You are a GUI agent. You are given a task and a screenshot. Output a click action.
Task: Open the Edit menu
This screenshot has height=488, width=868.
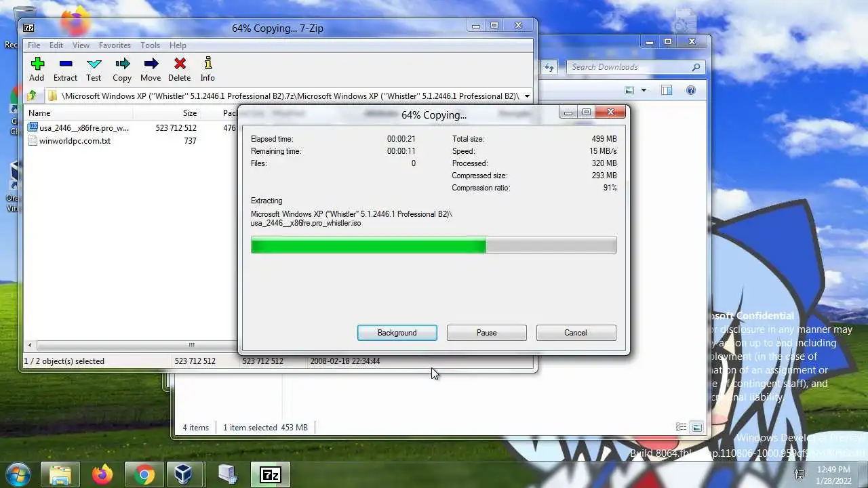pos(56,45)
